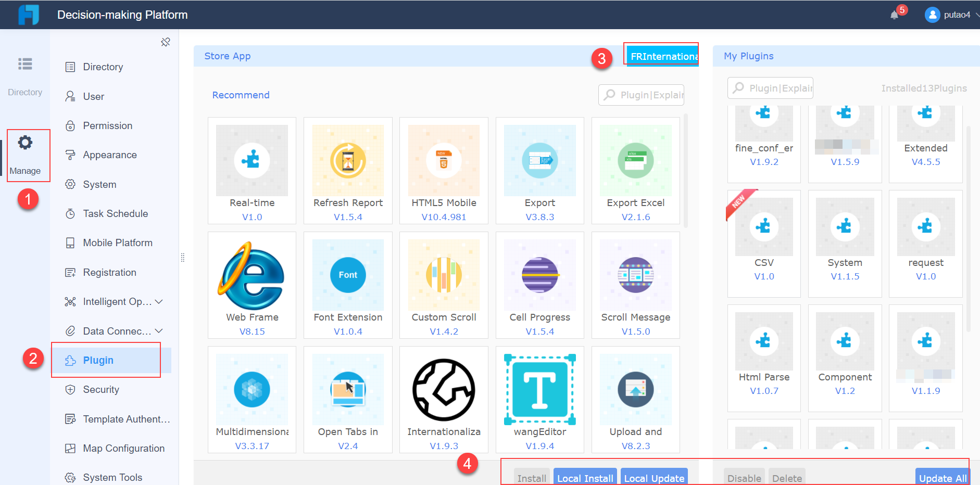
Task: Select the HTML5 Mobile plugin icon
Action: [444, 160]
